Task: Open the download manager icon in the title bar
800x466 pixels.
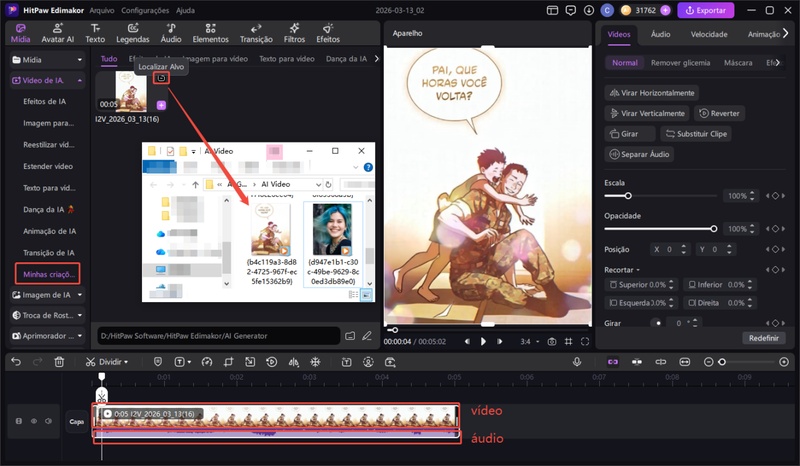Action: 589,10
